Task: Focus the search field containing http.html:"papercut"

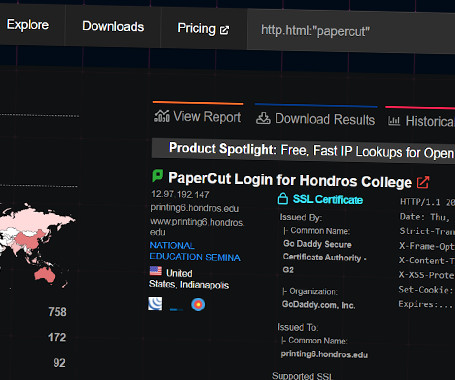Action: (x=351, y=32)
